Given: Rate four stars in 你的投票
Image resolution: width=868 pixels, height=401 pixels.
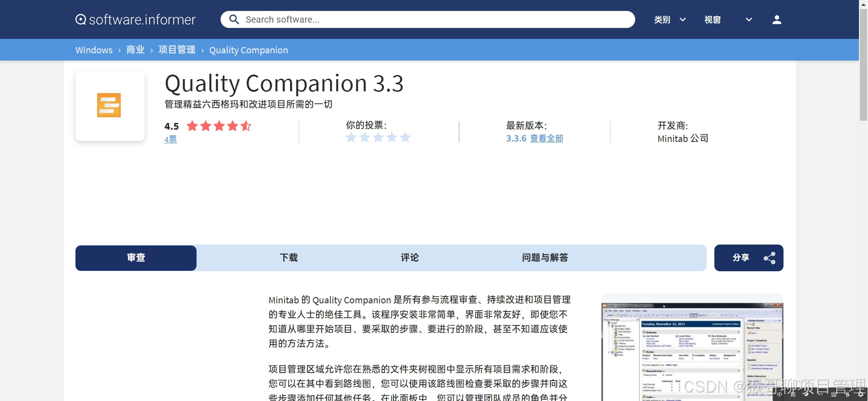Looking at the screenshot, I should [x=392, y=137].
